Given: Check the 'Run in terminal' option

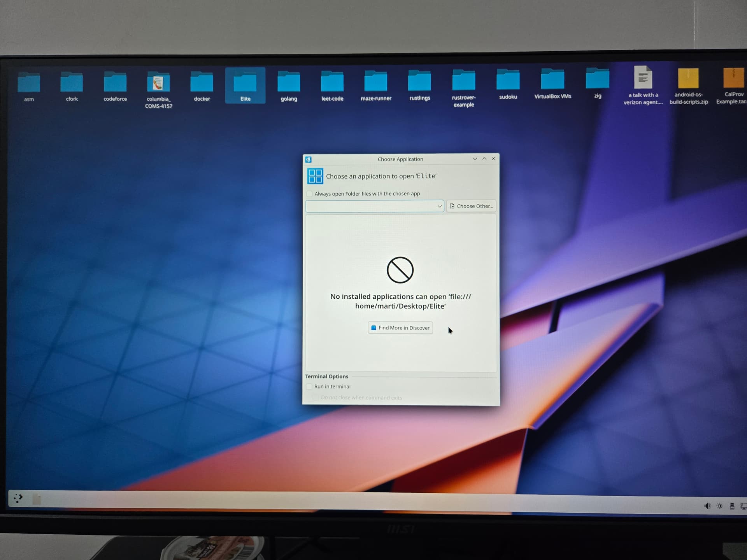Looking at the screenshot, I should coord(309,387).
